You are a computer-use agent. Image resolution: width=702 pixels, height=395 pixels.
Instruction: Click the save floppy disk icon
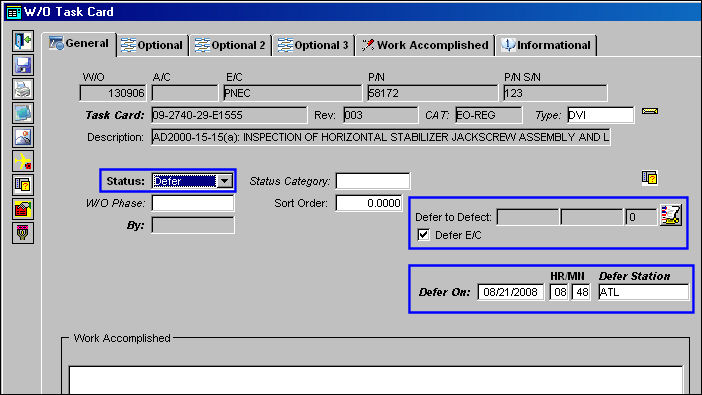(x=23, y=65)
